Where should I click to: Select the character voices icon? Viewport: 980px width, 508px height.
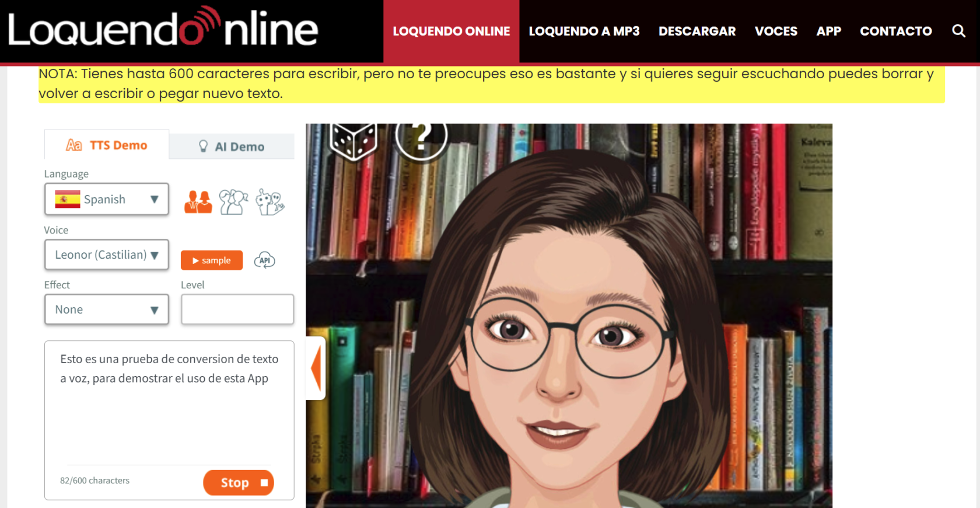(x=234, y=202)
